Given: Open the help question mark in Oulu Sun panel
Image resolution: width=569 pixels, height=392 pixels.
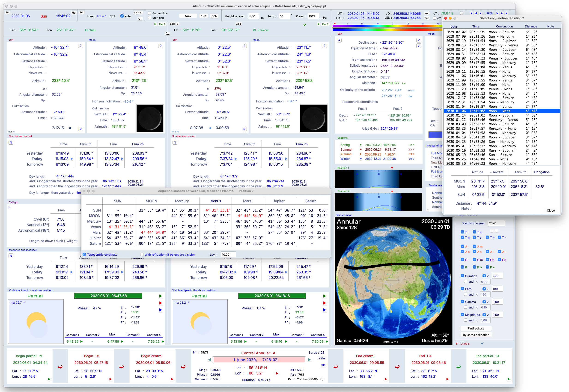Looking at the screenshot, I should point(80,46).
